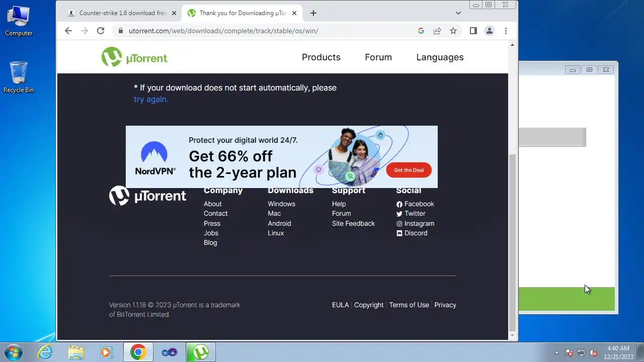Open the Press link
The width and height of the screenshot is (644, 362).
pyautogui.click(x=212, y=223)
